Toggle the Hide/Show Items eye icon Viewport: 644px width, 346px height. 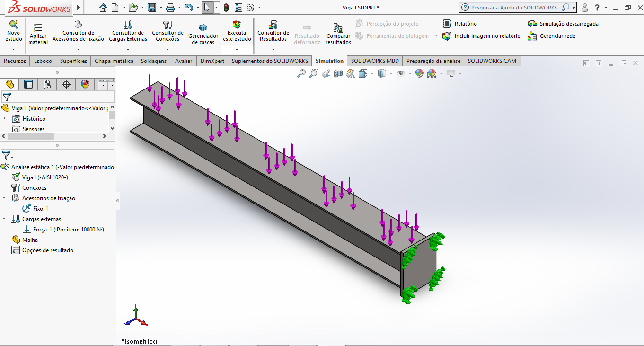400,73
